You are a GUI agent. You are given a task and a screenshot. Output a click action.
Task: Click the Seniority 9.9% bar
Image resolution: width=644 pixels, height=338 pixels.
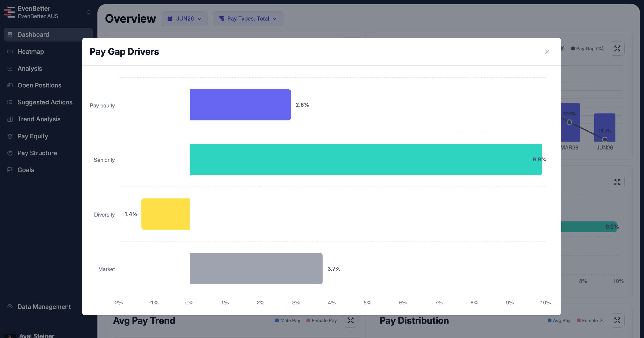tap(366, 159)
